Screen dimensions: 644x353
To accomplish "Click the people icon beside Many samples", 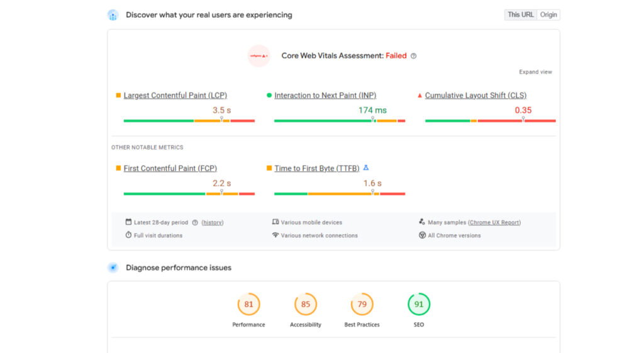I will (x=422, y=222).
